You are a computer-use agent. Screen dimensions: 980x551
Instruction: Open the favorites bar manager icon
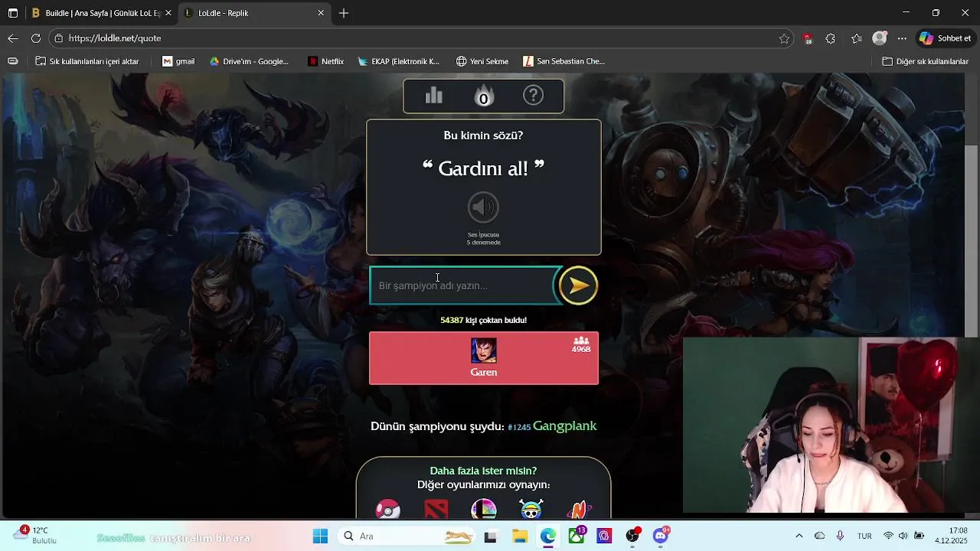point(12,61)
